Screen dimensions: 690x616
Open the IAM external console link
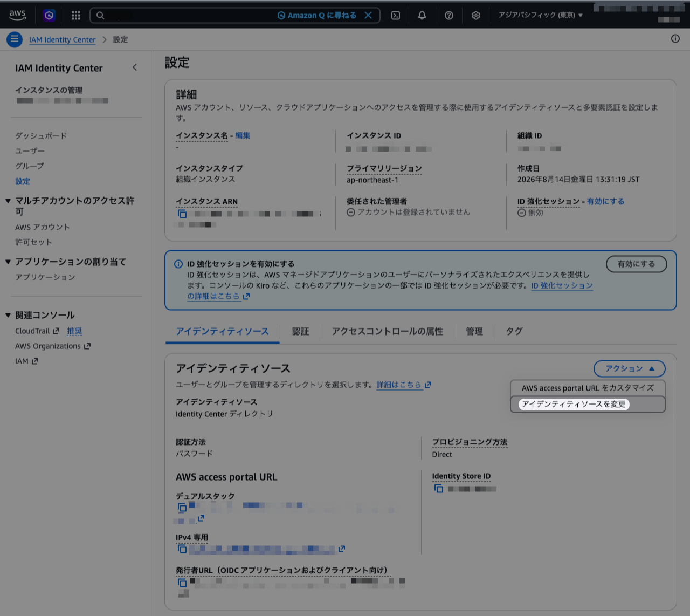point(27,361)
